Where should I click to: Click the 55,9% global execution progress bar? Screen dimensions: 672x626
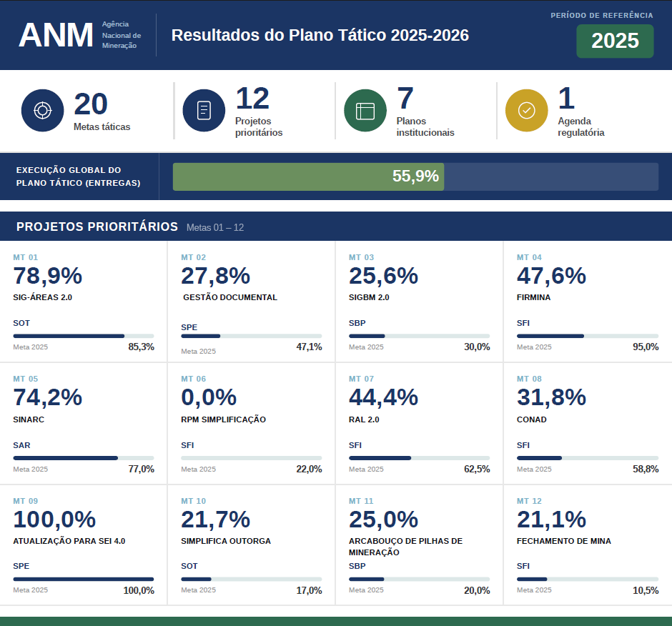(x=416, y=177)
